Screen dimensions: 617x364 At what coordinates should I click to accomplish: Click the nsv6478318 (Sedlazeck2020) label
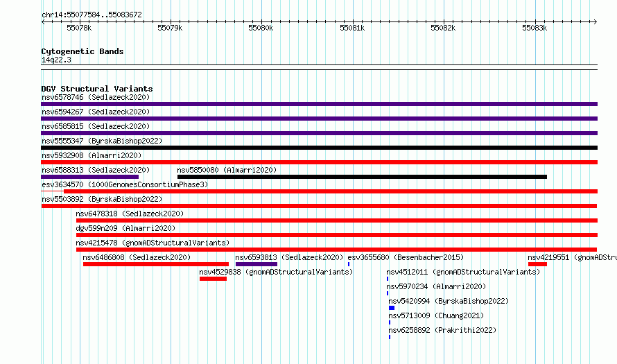coord(130,214)
